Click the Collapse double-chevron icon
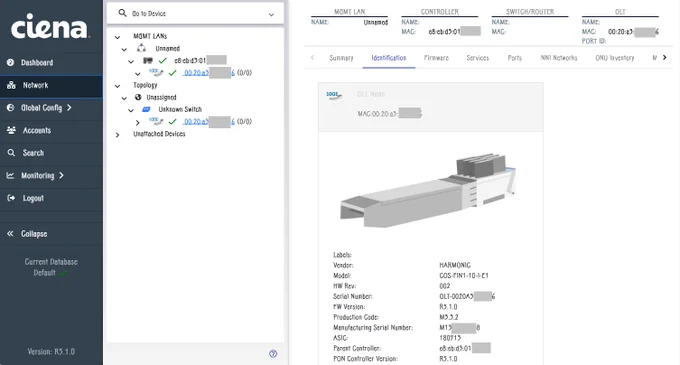The height and width of the screenshot is (365, 680). tap(10, 234)
